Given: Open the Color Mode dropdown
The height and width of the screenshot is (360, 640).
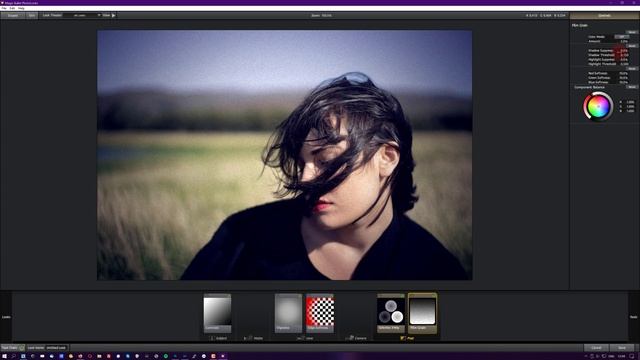Looking at the screenshot, I should click(x=622, y=37).
